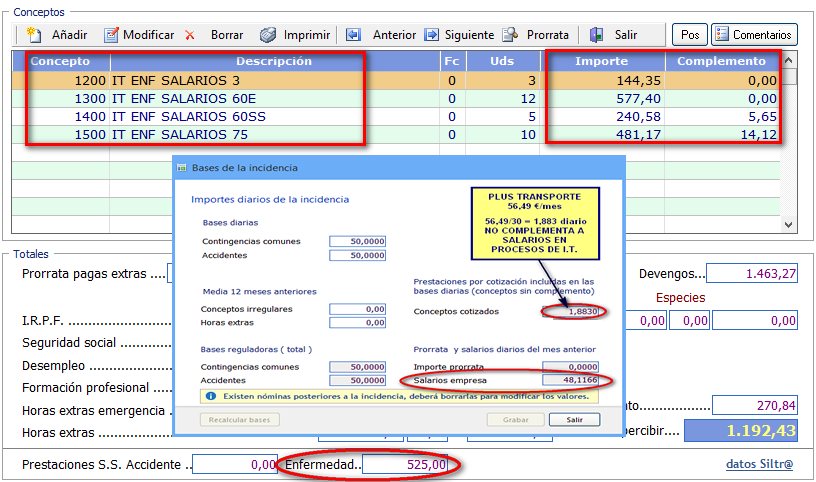Click the Imprimir printer icon
The height and width of the screenshot is (482, 816).
268,34
